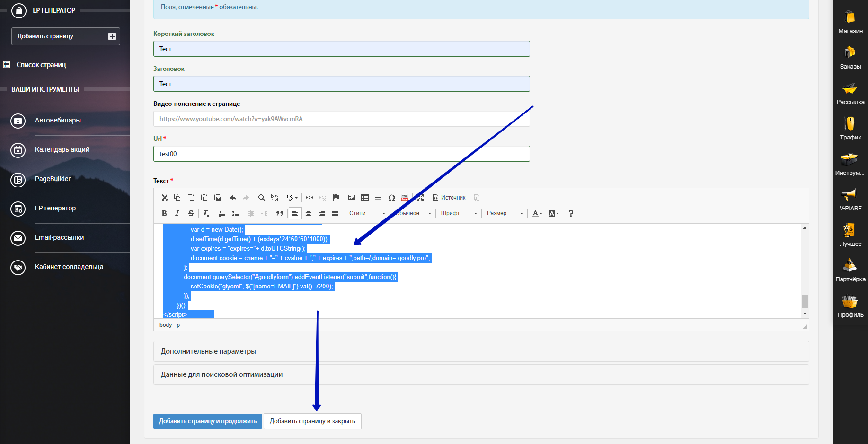Image resolution: width=868 pixels, height=444 pixels.
Task: Click the Paste icon in the editor toolbar
Action: click(x=191, y=198)
